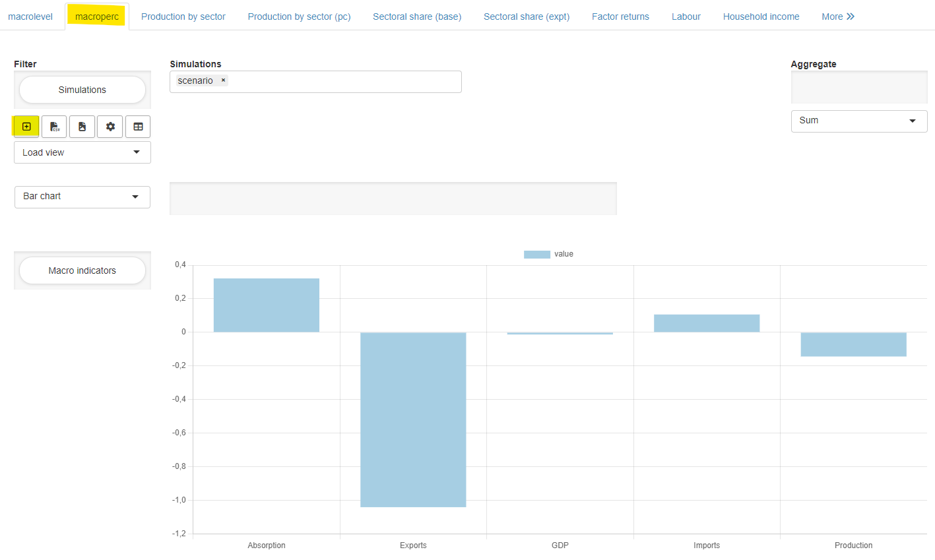Open Production by sector (pc) tab

point(299,16)
